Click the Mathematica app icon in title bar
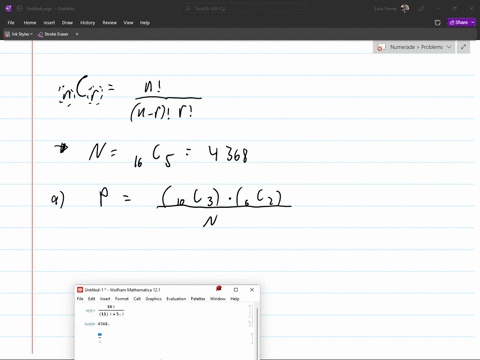 point(80,290)
